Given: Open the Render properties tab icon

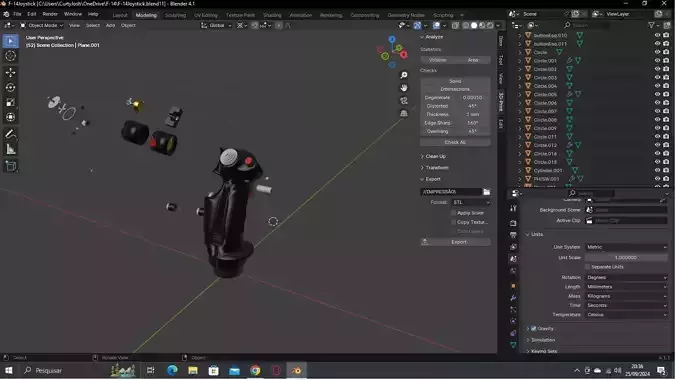Looking at the screenshot, I should click(x=513, y=223).
